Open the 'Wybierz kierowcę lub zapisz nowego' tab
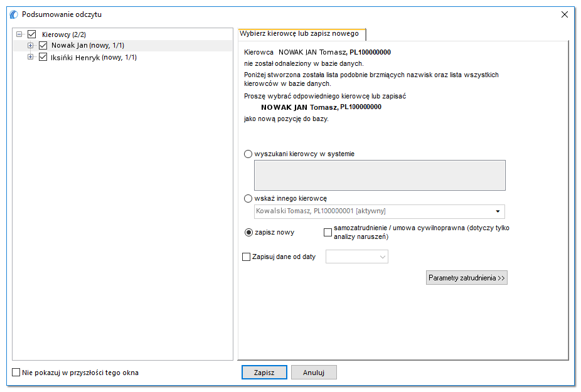 [299, 34]
